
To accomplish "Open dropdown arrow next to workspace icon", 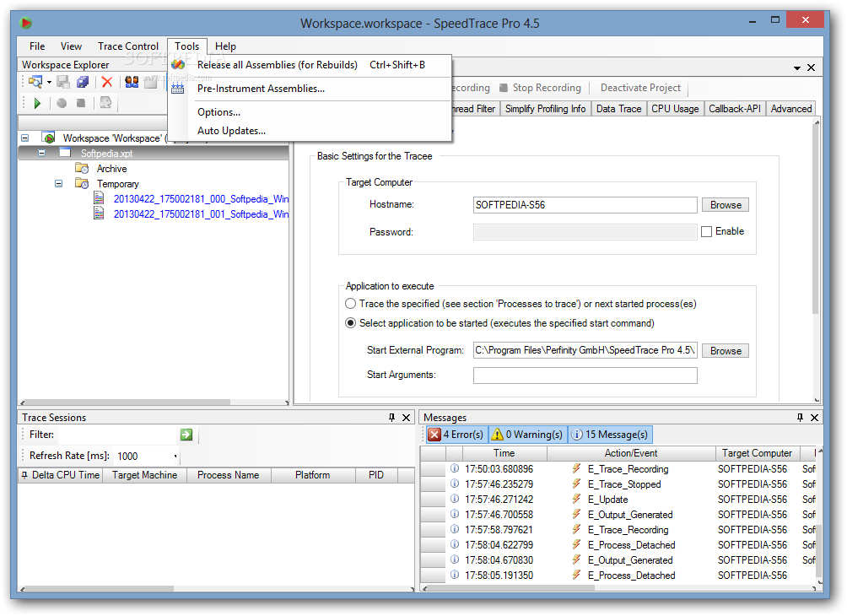I will (x=49, y=82).
